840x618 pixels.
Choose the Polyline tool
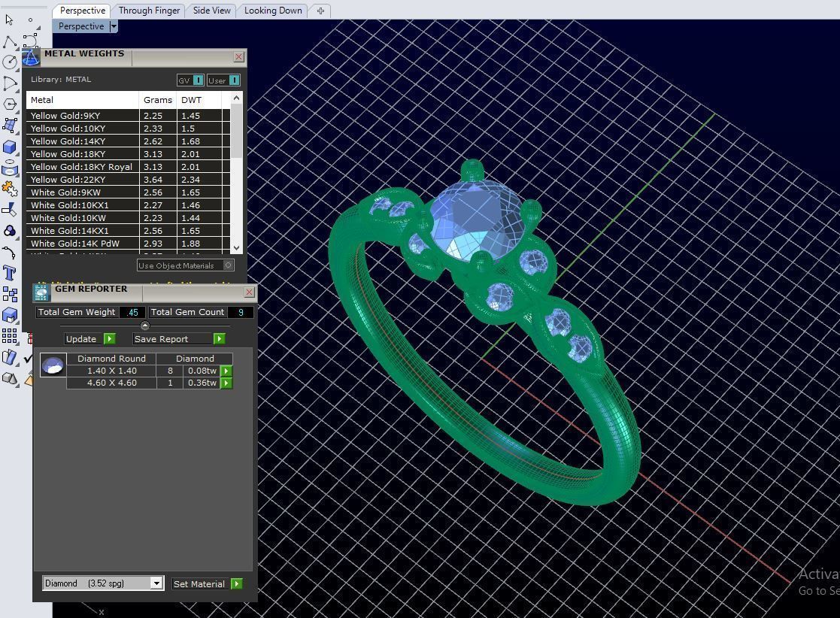(x=10, y=41)
